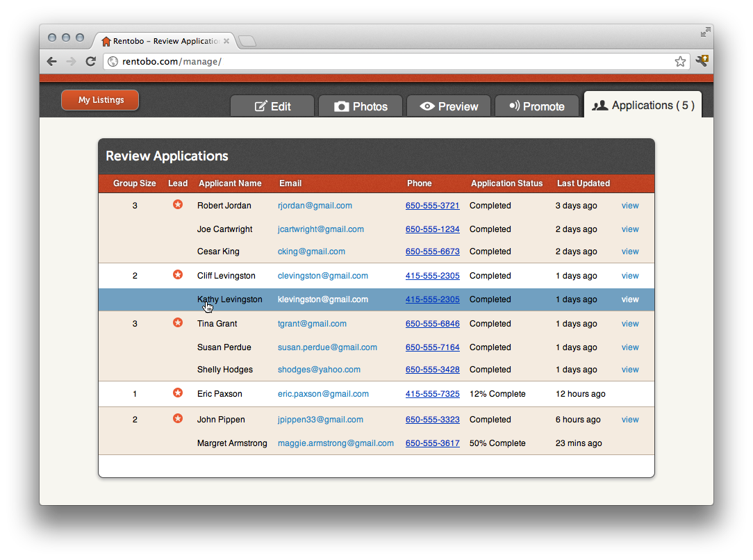The width and height of the screenshot is (753, 560).
Task: Call phone number 650-555-3617
Action: 432,443
